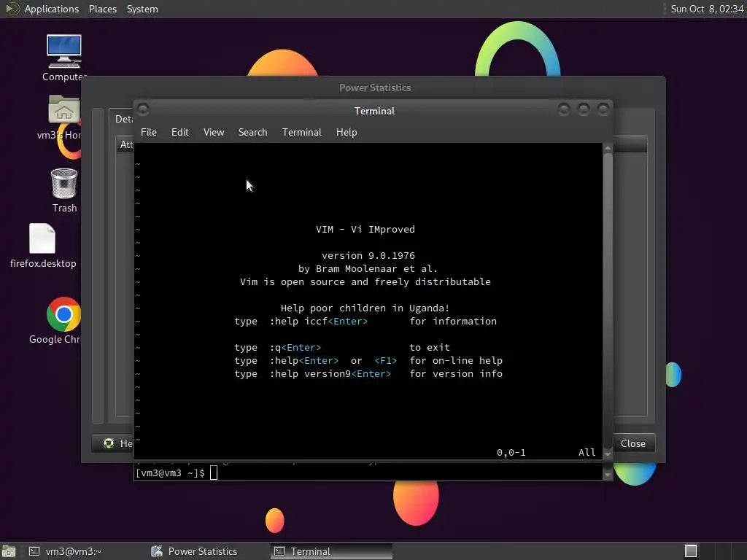The height and width of the screenshot is (560, 747).
Task: Click the ':help iccf<Enter>' text
Action: click(x=319, y=322)
